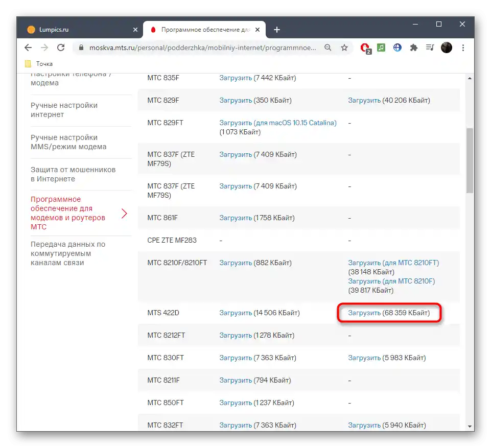Select the МТС 850FT model name
The image size is (491, 448).
coord(166,403)
